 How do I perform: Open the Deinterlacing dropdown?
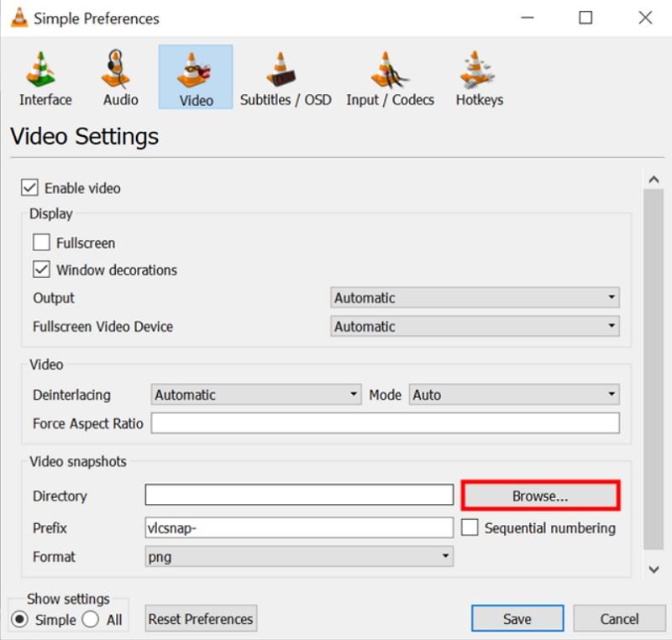pyautogui.click(x=354, y=394)
